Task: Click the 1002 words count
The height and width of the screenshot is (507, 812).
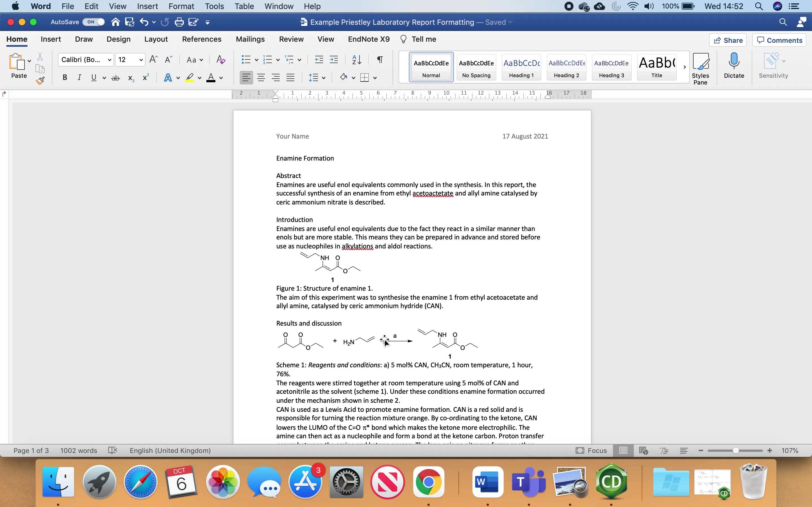Action: (78, 451)
